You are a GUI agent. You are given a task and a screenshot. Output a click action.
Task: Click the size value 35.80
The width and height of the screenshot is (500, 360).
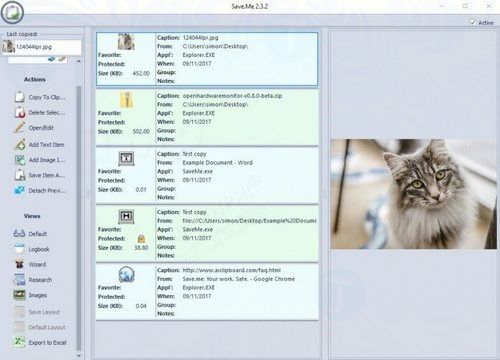coord(141,248)
